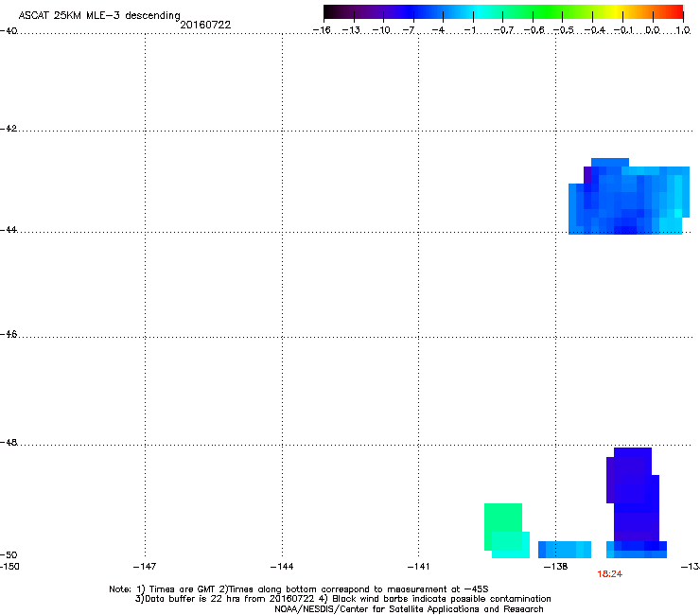Click the light blue data strip crossing longitude -138

click(x=565, y=550)
